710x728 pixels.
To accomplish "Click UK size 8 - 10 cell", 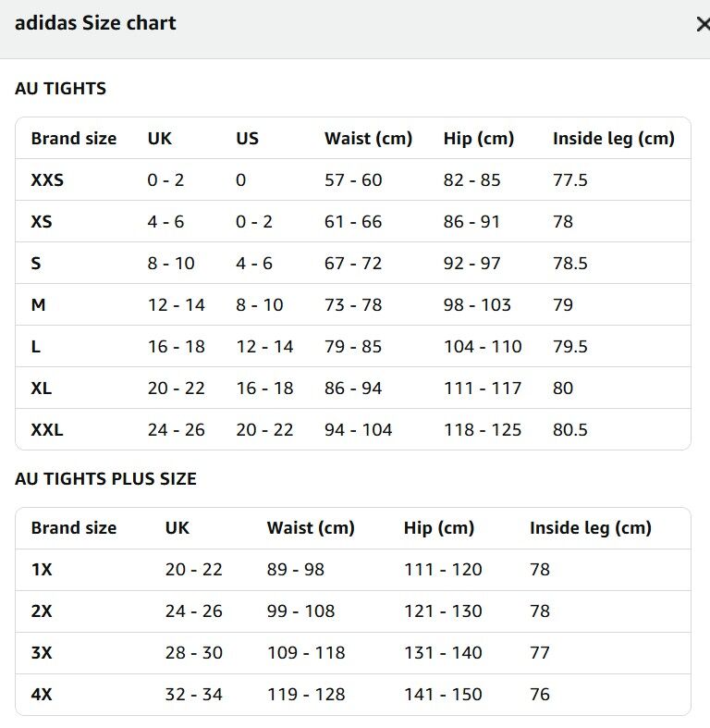I will coord(171,264).
